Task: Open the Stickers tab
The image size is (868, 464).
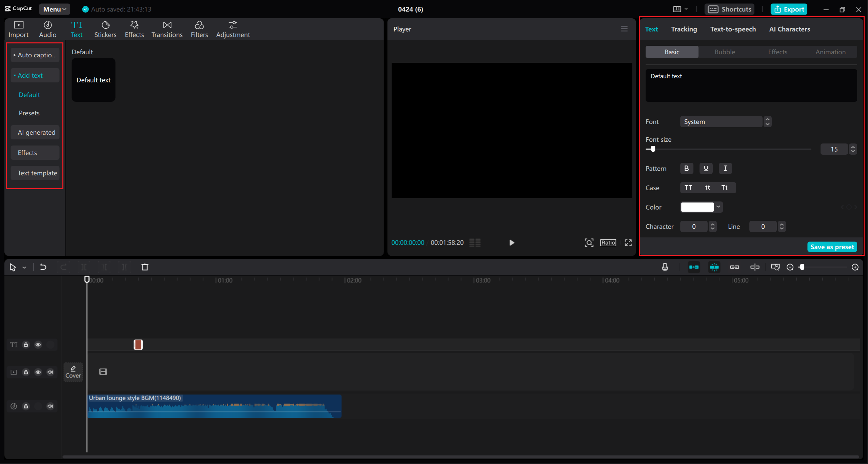Action: (x=105, y=30)
